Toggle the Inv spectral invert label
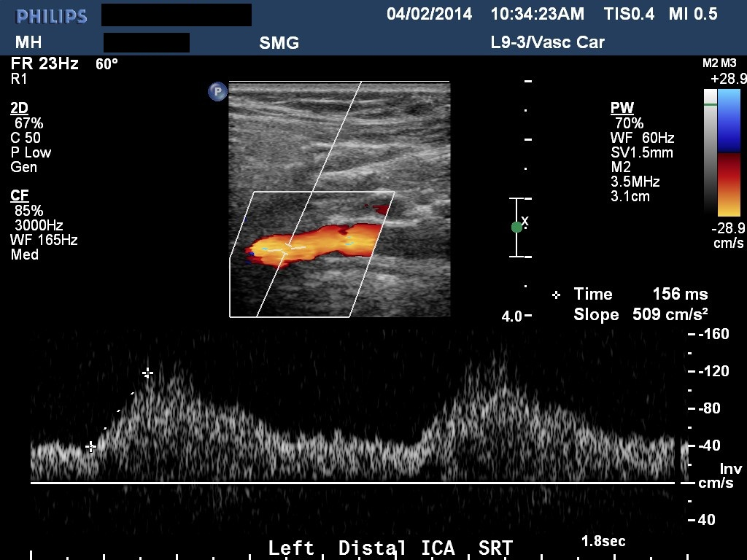 [730, 468]
